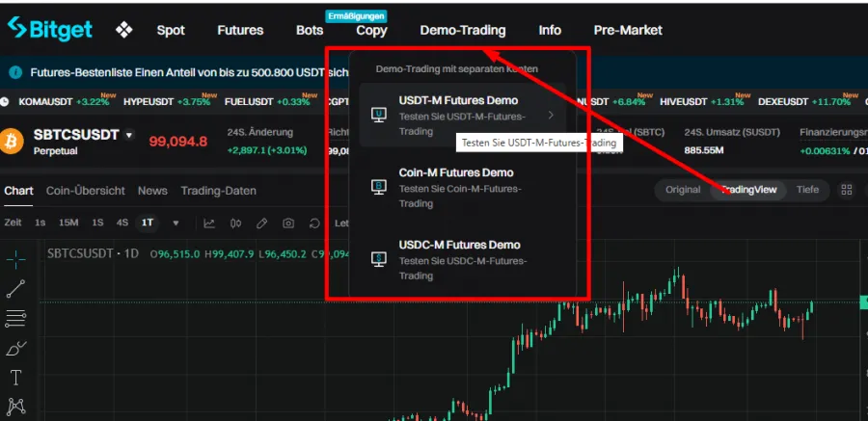Viewport: 868px width, 421px height.
Task: Click the Futures-Bestenliste announcement text
Action: pos(189,72)
